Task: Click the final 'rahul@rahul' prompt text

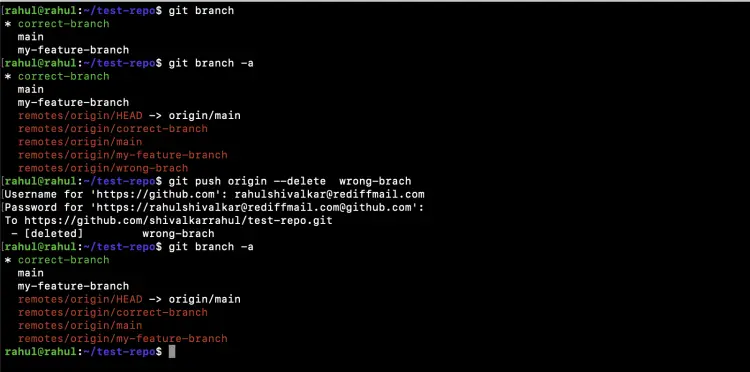Action: [x=40, y=351]
